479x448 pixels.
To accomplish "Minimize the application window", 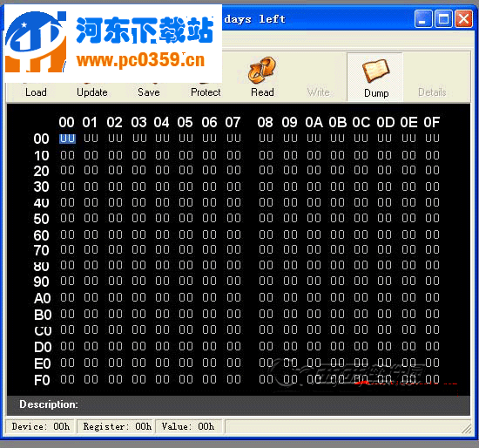I will click(423, 19).
